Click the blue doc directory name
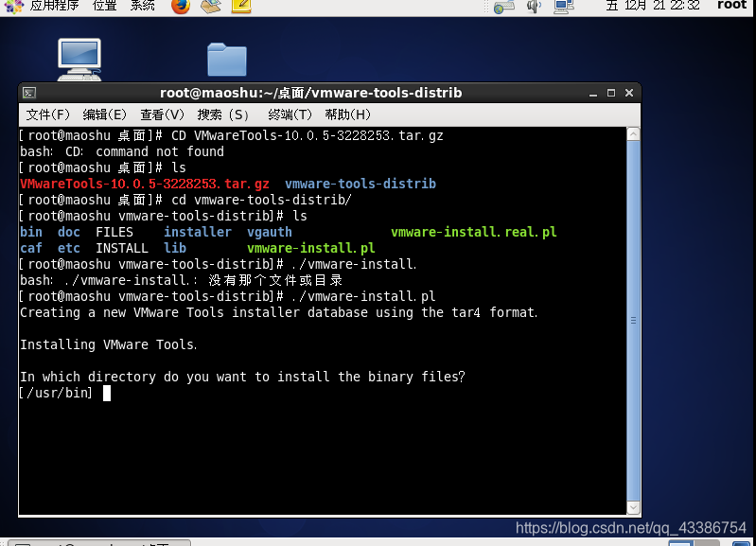 pyautogui.click(x=69, y=232)
